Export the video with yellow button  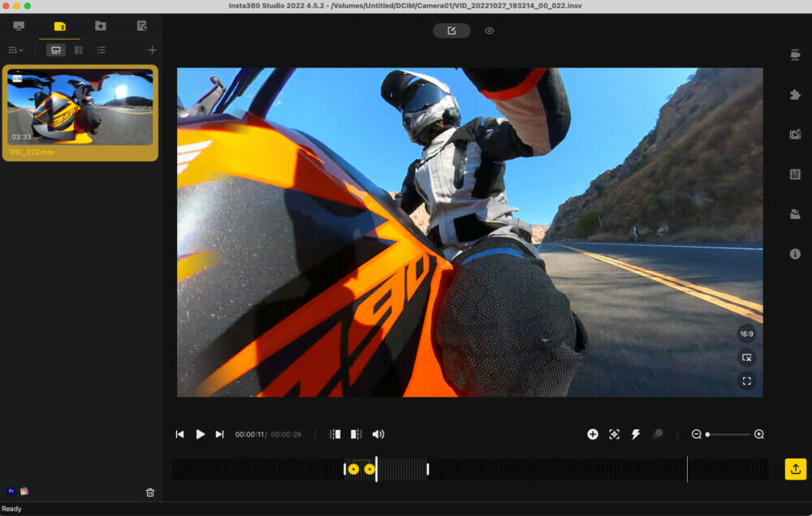coord(796,469)
